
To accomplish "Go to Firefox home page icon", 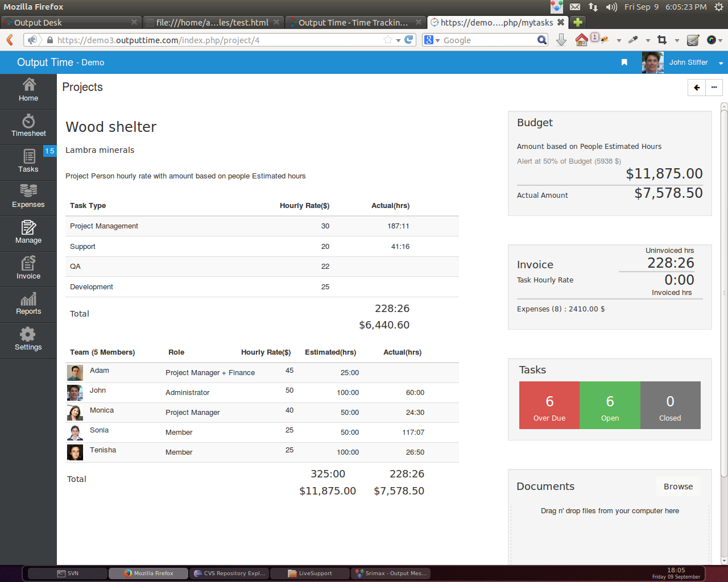I will [x=581, y=40].
